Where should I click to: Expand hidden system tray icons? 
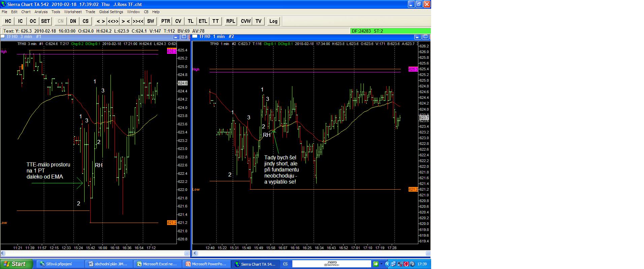click(x=387, y=264)
